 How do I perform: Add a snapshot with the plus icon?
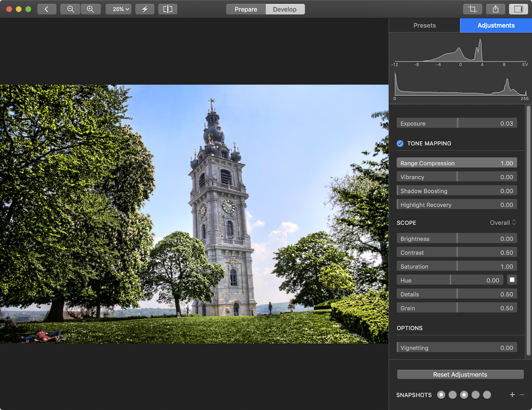pyautogui.click(x=512, y=395)
